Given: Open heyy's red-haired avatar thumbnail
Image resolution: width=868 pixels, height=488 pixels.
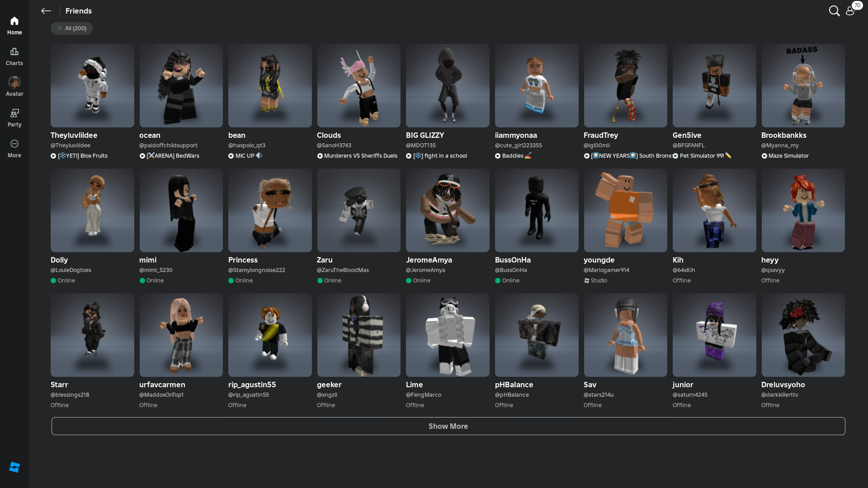Looking at the screenshot, I should pos(803,210).
